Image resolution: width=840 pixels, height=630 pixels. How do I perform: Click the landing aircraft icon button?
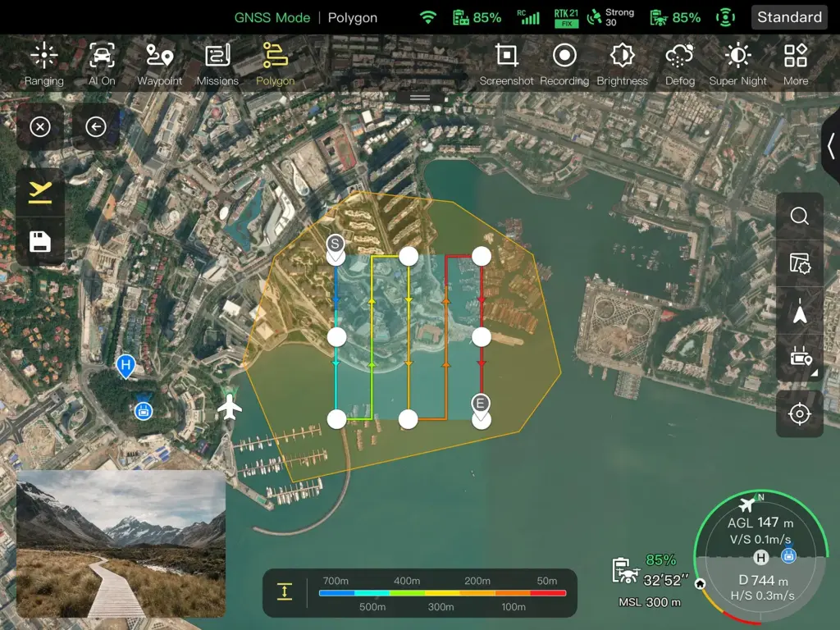pos(40,193)
